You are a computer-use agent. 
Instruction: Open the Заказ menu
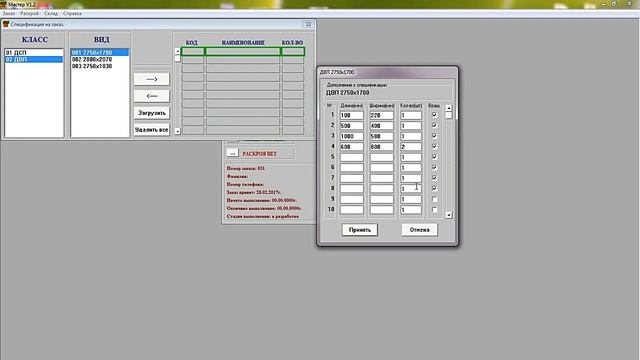click(9, 13)
